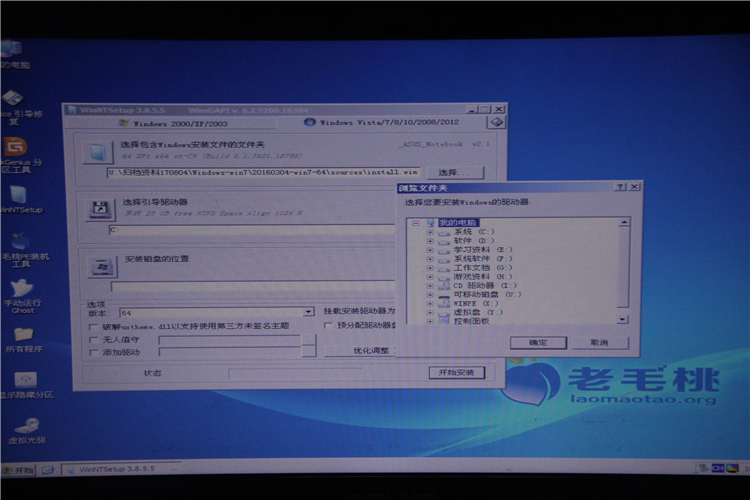Click 优化调整 button
This screenshot has height=500, width=750.
click(x=360, y=351)
